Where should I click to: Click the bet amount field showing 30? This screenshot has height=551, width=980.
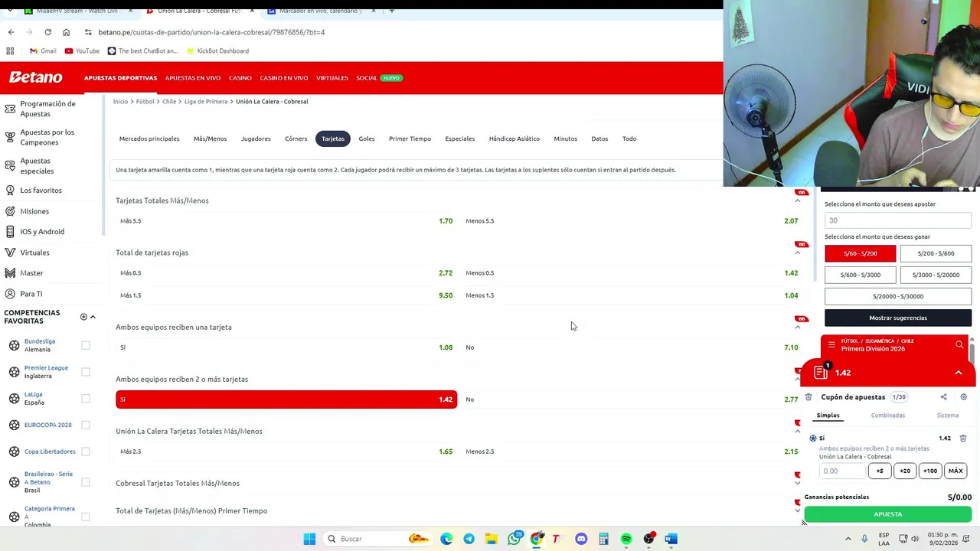(x=898, y=220)
